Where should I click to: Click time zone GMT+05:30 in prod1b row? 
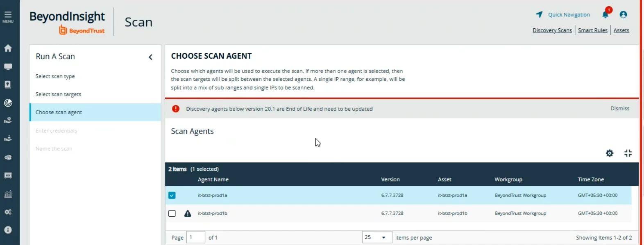(597, 213)
